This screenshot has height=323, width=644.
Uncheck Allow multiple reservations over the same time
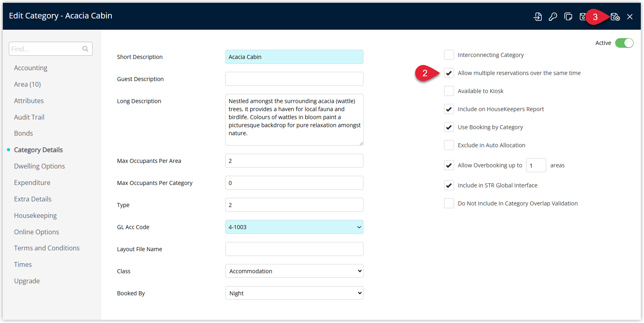(x=449, y=73)
